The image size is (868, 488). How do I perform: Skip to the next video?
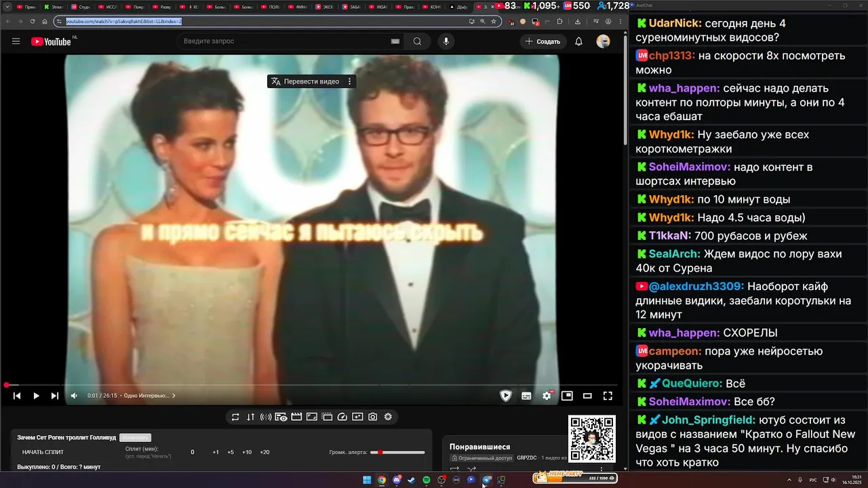55,396
